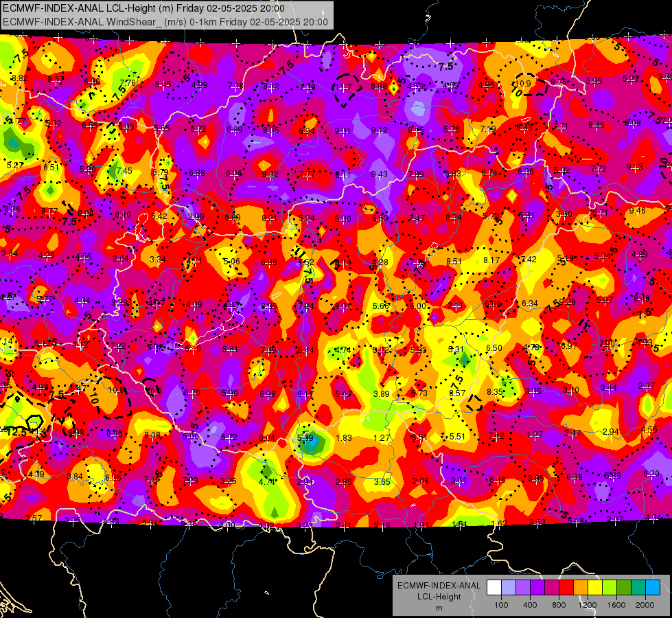Click the wind shear value 8.51
672x618 pixels.
point(454,261)
